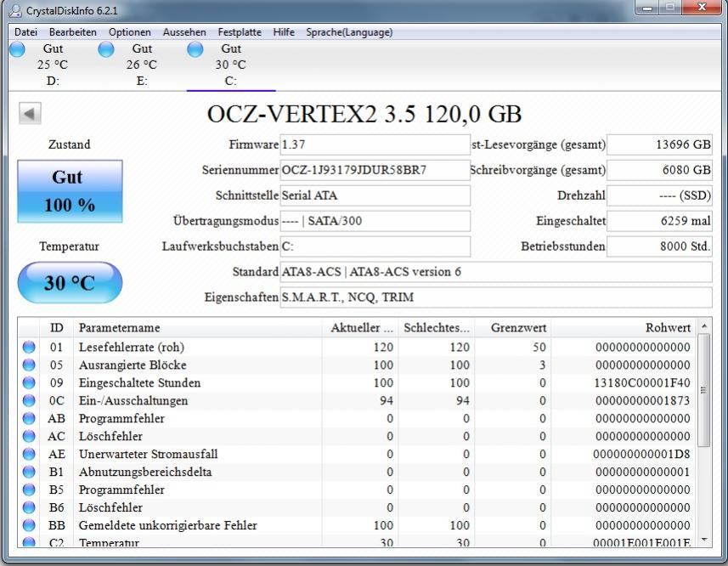Select the Unerwarteter Stromausfall row name

click(148, 454)
